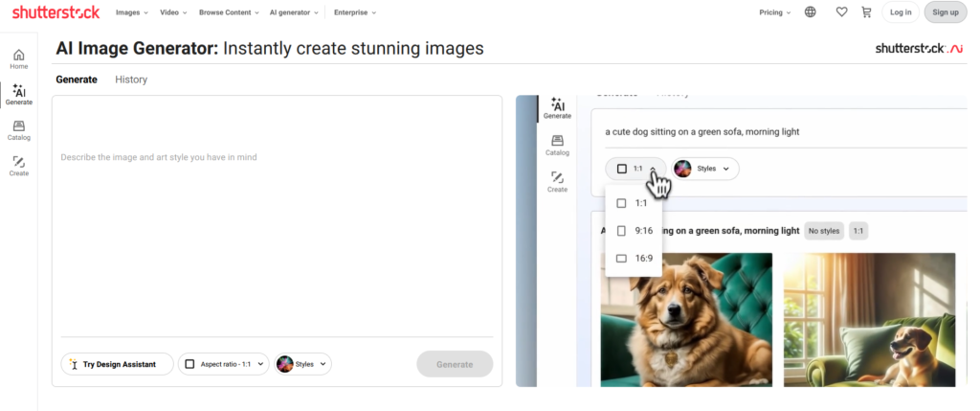Expand the Enterprise menu
The height and width of the screenshot is (411, 980).
coord(355,12)
